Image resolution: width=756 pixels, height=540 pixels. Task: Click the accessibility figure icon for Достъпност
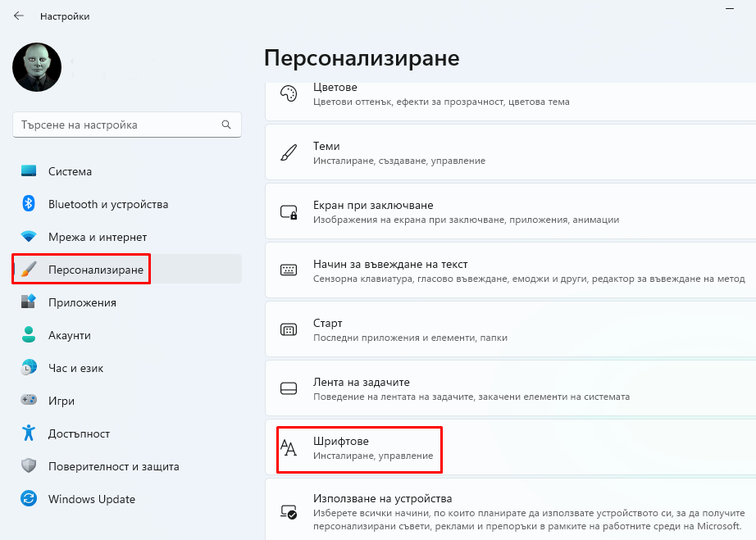[x=29, y=433]
